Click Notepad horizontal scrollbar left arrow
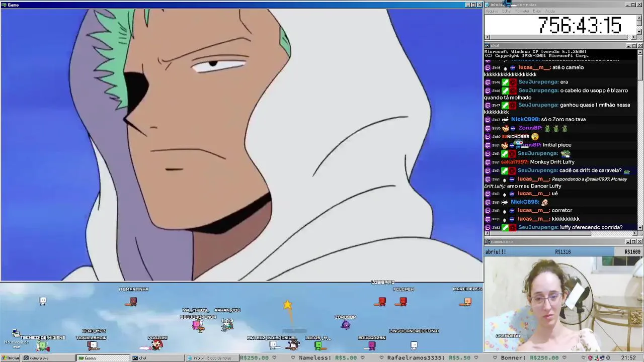 pos(487,37)
